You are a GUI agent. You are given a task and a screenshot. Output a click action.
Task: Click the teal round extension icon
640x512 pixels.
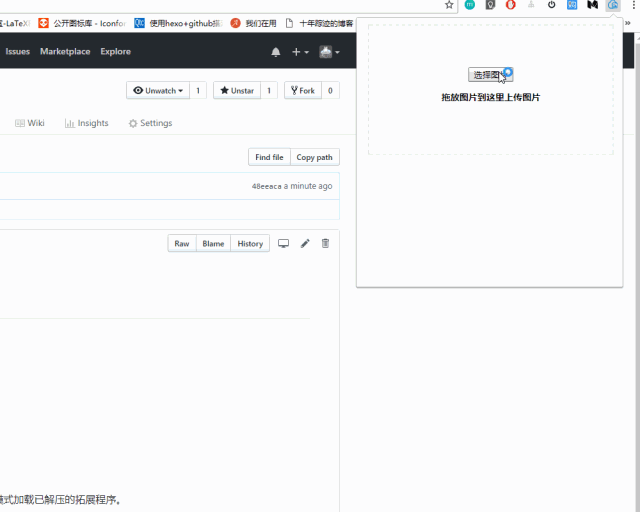pyautogui.click(x=470, y=5)
